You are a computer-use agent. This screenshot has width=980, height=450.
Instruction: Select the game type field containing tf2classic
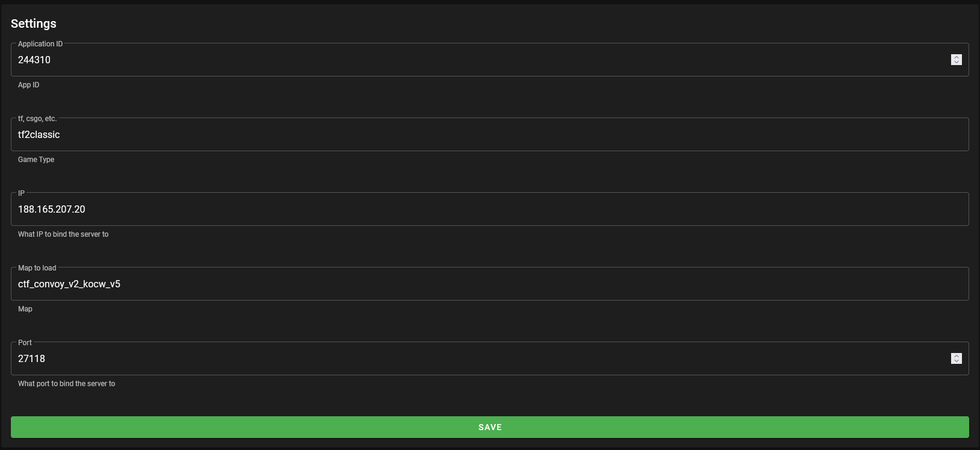[490, 134]
